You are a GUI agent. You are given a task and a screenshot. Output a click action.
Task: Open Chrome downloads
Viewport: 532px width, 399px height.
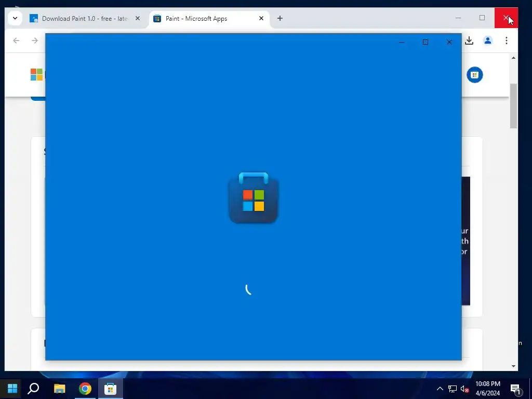tap(469, 41)
